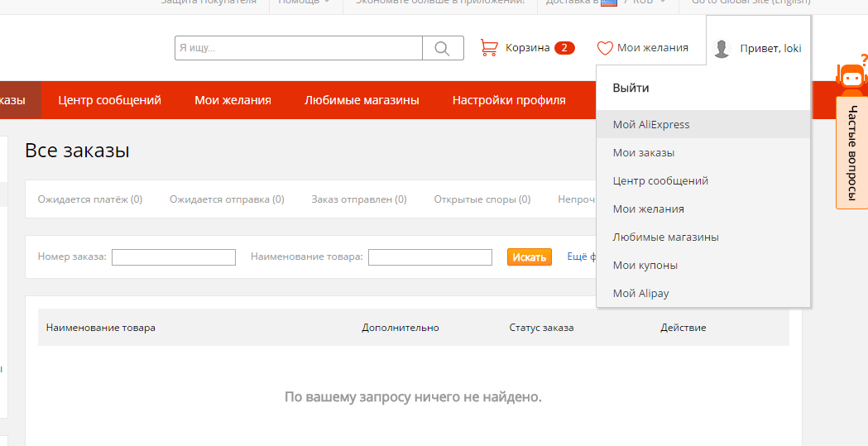Filter by 'Ожидается отправка (0)'
Viewport: 868px width, 446px height.
(x=227, y=199)
